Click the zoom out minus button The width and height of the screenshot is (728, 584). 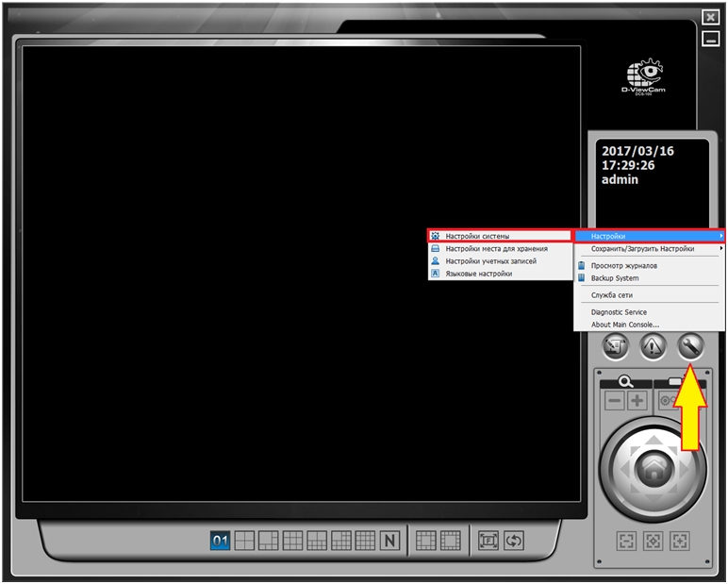[x=615, y=401]
